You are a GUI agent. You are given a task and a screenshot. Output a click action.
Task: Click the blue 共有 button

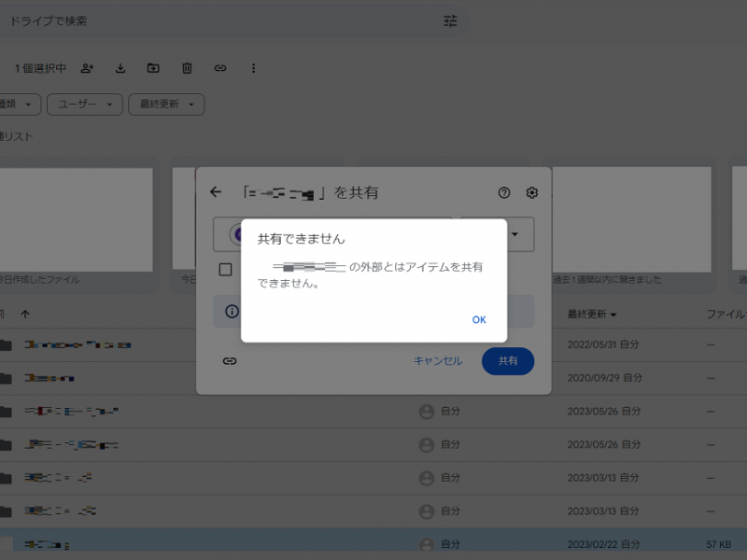[508, 361]
